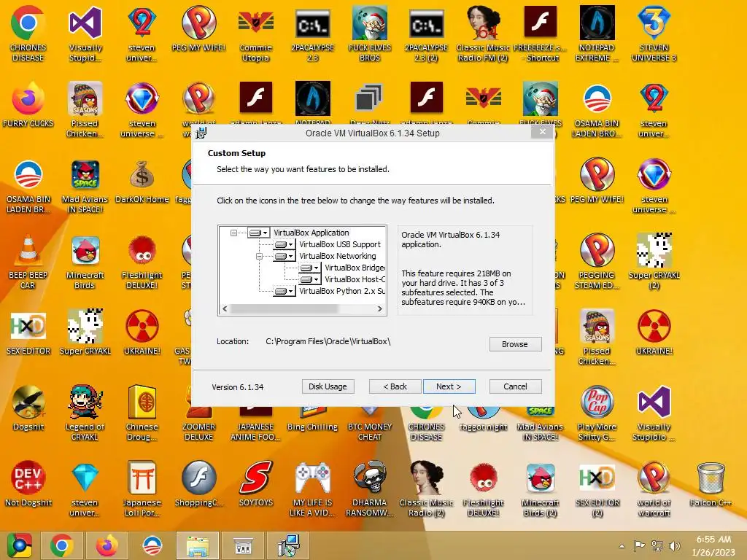Open VirtualBox Networking feature dropdown

[x=285, y=256]
